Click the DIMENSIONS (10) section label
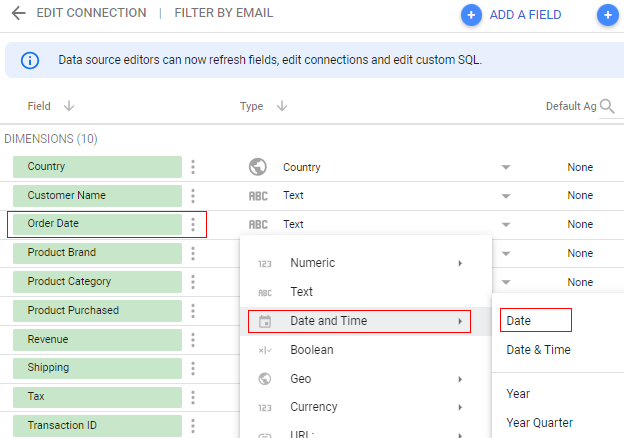Viewport: 624px width, 438px height. tap(51, 139)
